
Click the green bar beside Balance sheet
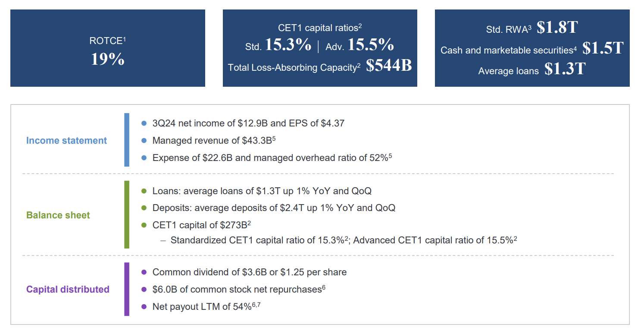tap(127, 214)
